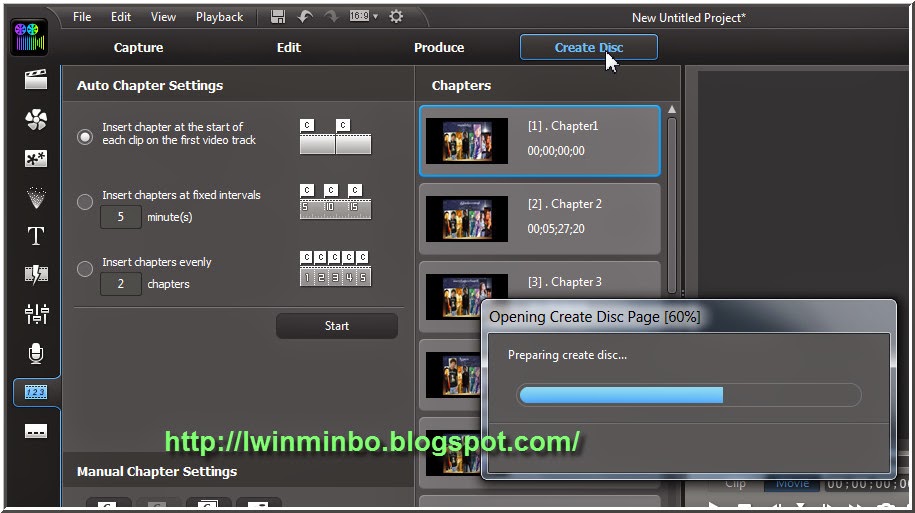Click the 'New Untitled Project*' title
Image resolution: width=915 pixels, height=513 pixels.
(x=689, y=18)
